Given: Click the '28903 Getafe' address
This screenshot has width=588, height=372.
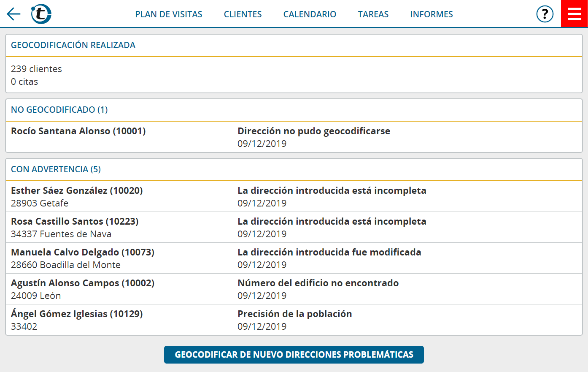Looking at the screenshot, I should pyautogui.click(x=40, y=203).
